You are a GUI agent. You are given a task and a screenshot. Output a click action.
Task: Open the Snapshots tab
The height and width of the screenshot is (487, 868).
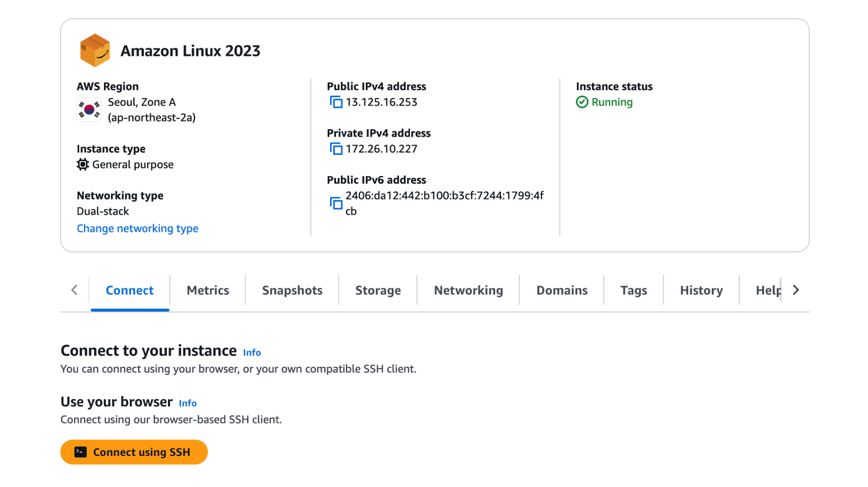tap(292, 290)
